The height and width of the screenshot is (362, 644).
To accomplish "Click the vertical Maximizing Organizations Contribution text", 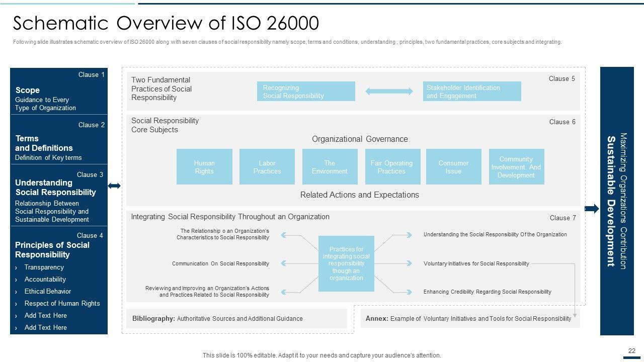I will [624, 201].
